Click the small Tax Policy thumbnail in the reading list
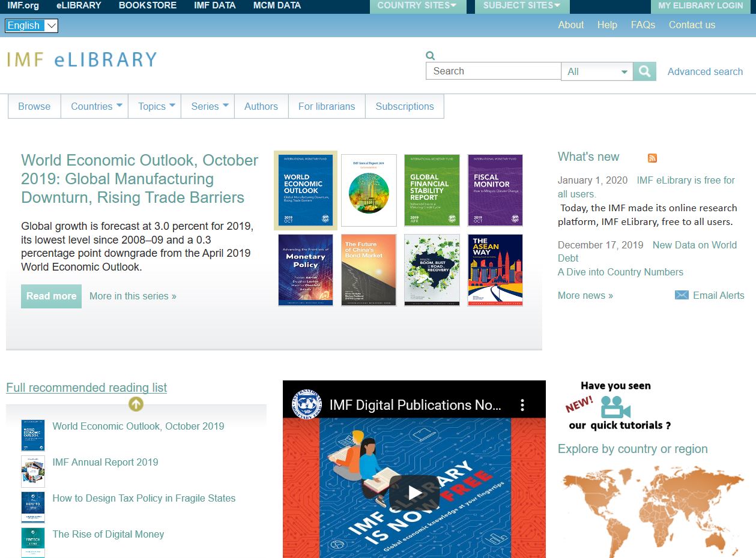 coord(33,507)
